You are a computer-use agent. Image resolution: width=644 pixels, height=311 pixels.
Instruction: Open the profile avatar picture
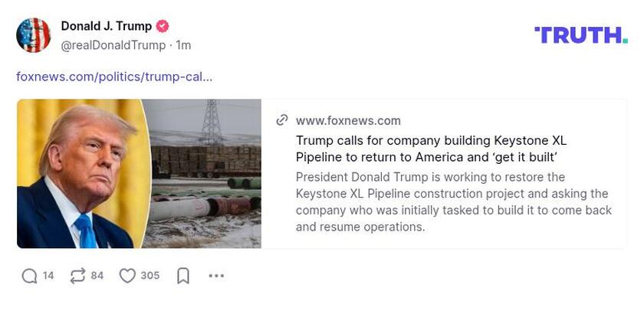[34, 35]
